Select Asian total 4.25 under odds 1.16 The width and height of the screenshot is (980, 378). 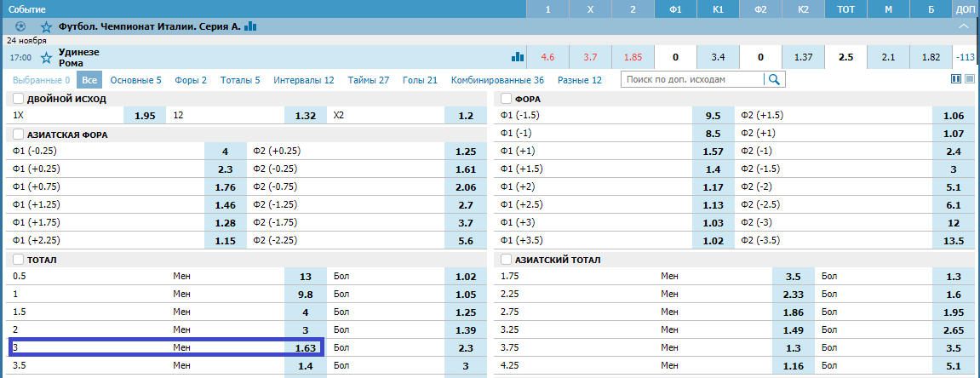click(794, 365)
